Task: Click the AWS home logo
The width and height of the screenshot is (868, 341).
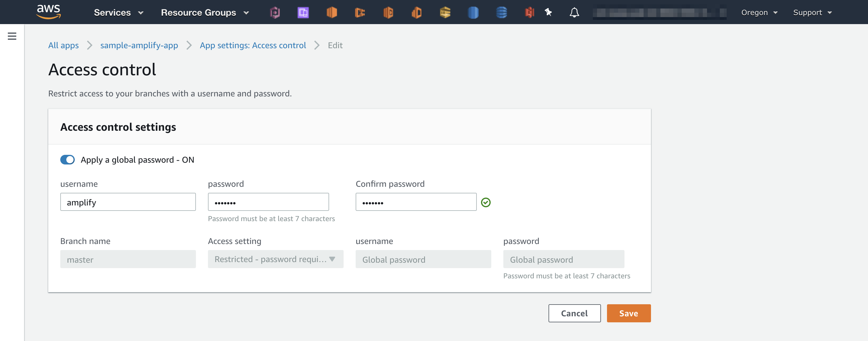Action: (49, 12)
